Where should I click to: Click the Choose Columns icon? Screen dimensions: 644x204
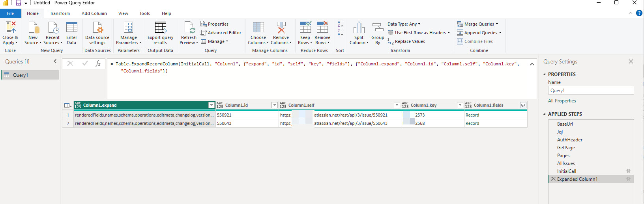click(x=258, y=28)
